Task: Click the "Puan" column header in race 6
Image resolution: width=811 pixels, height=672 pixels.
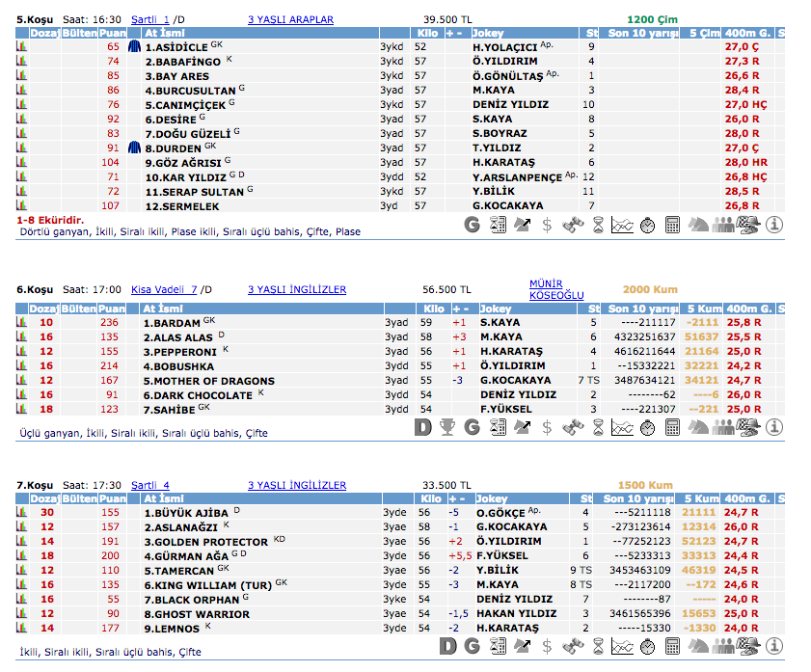Action: (113, 309)
